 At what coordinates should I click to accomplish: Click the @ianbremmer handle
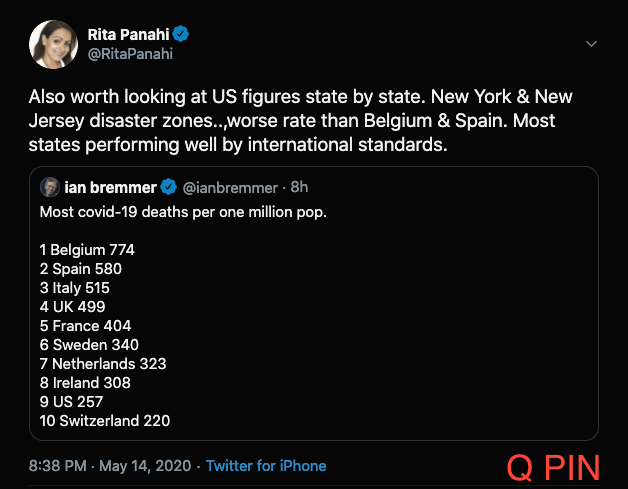click(231, 188)
